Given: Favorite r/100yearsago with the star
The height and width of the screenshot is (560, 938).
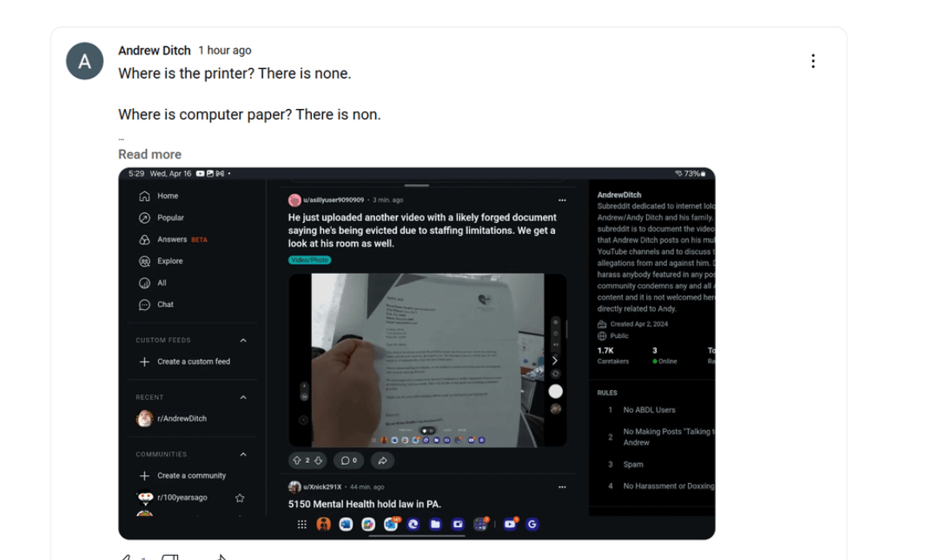Looking at the screenshot, I should [x=240, y=498].
